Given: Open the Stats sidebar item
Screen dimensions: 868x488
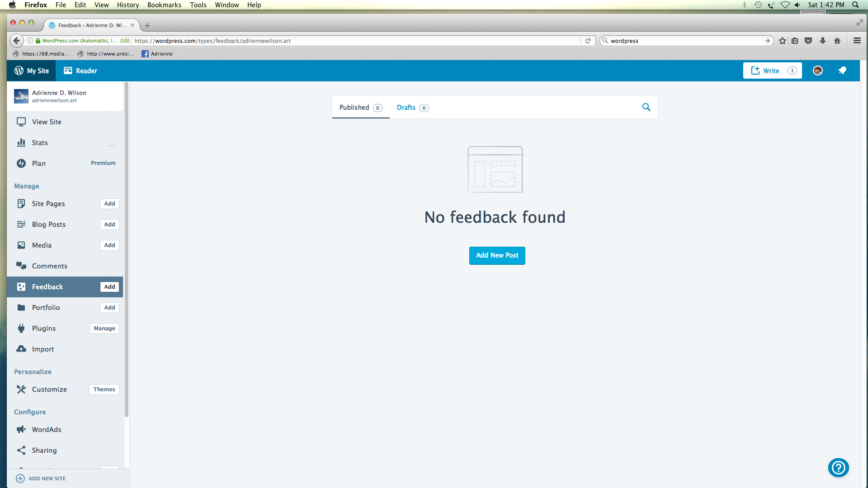Looking at the screenshot, I should [40, 143].
